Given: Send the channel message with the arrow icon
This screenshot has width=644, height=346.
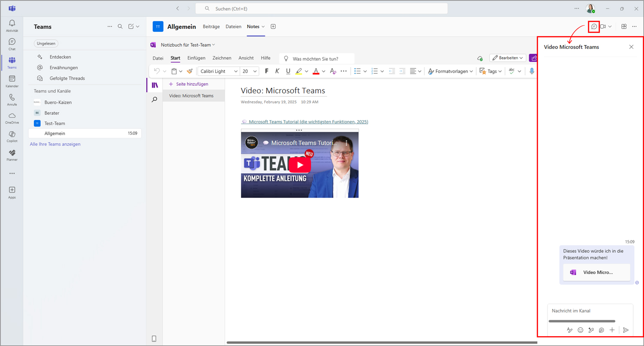Looking at the screenshot, I should pos(626,330).
